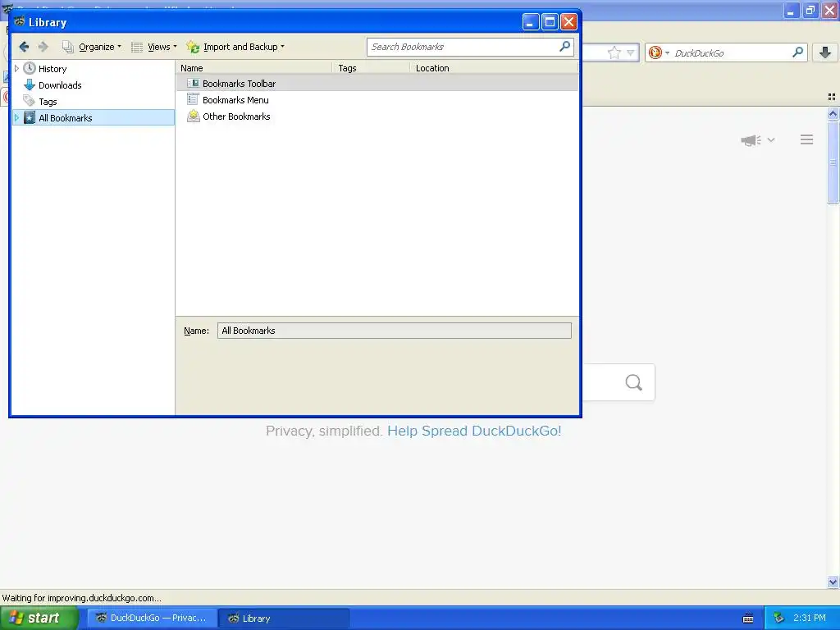Follow the Help Spread DuckDuckGo link

(x=474, y=431)
